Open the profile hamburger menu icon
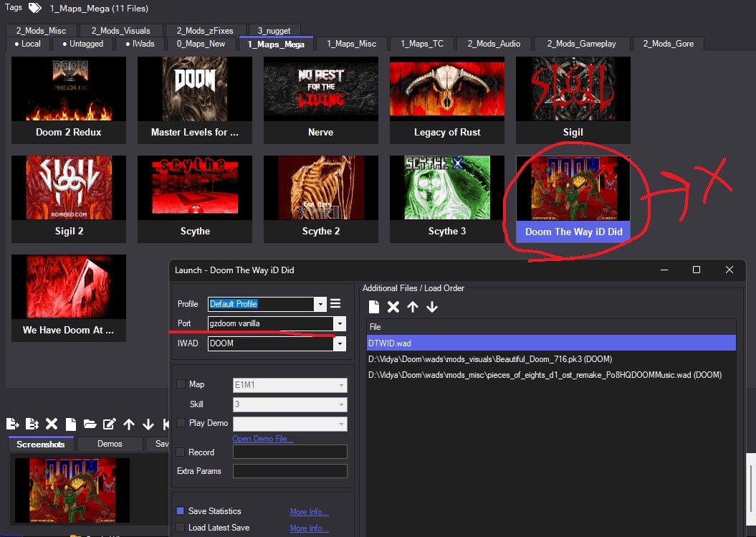This screenshot has width=756, height=537. pos(335,304)
